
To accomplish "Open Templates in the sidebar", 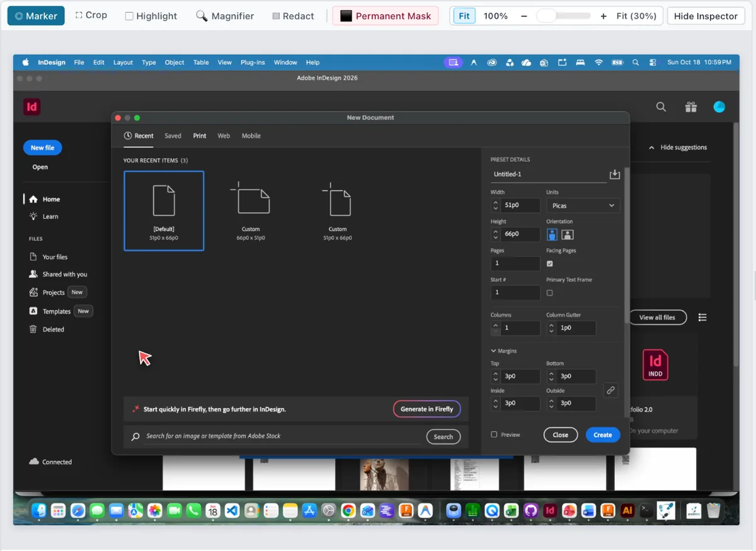I will tap(50, 311).
